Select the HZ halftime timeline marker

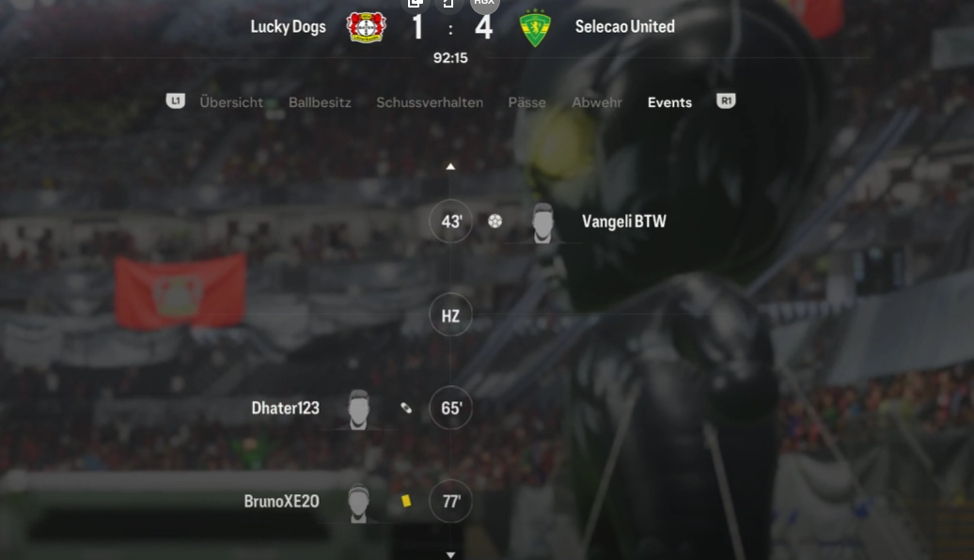click(x=450, y=315)
